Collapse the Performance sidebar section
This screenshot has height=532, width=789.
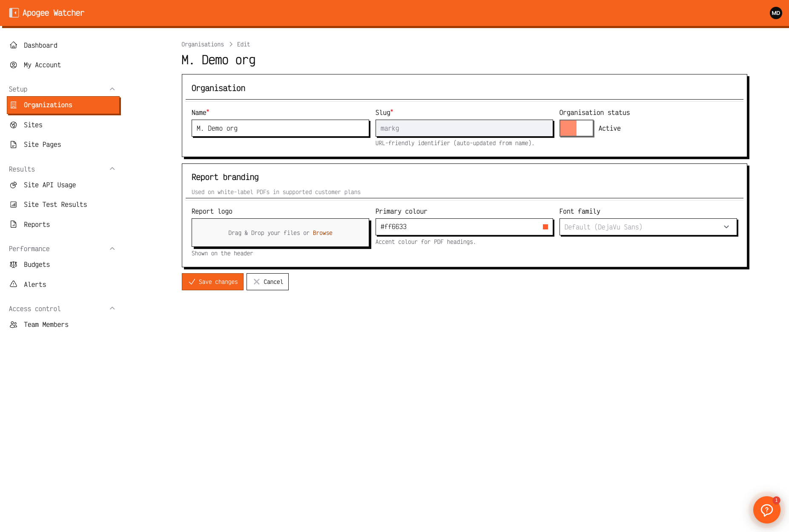pyautogui.click(x=112, y=249)
